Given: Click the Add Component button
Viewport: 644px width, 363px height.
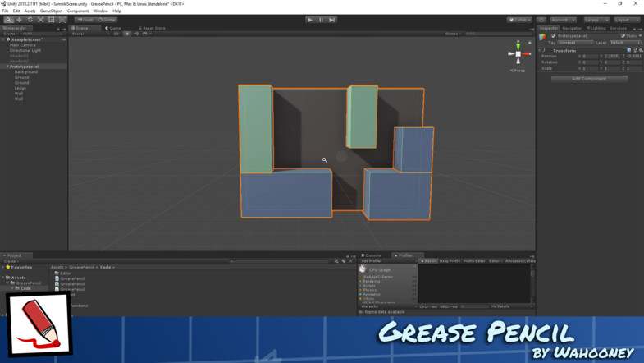Looking at the screenshot, I should pyautogui.click(x=589, y=79).
